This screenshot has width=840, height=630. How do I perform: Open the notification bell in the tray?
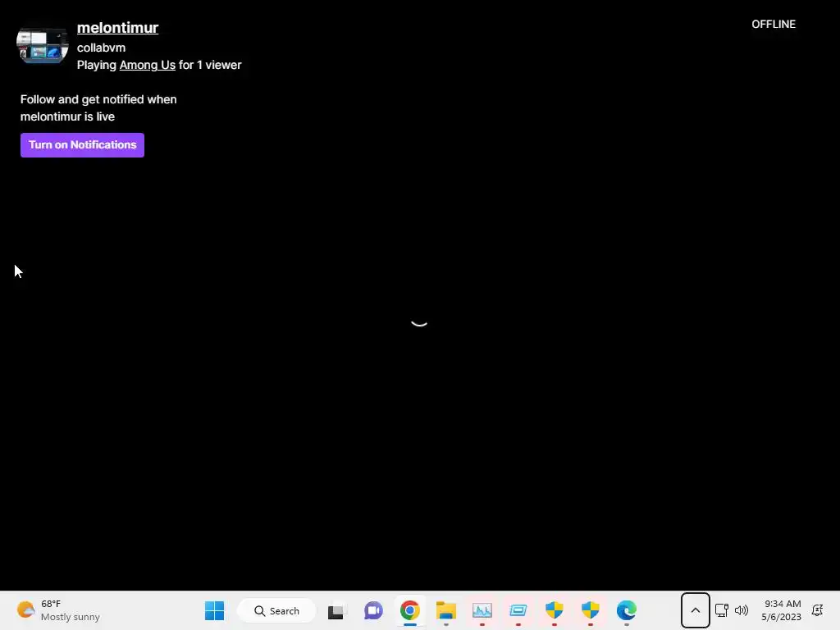pyautogui.click(x=818, y=610)
